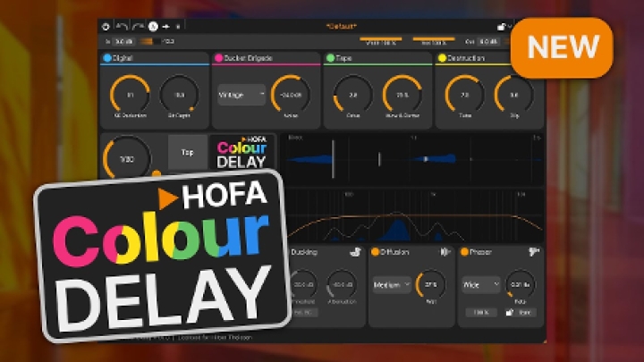
Task: Expand the chevron next to the top lock icon
Action: [509, 27]
